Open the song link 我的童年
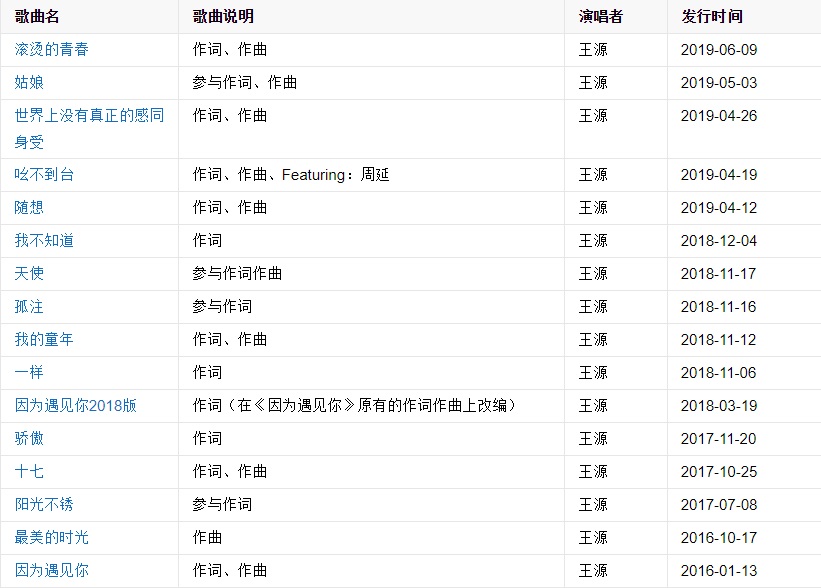Viewport: 821px width, 588px height. click(44, 339)
